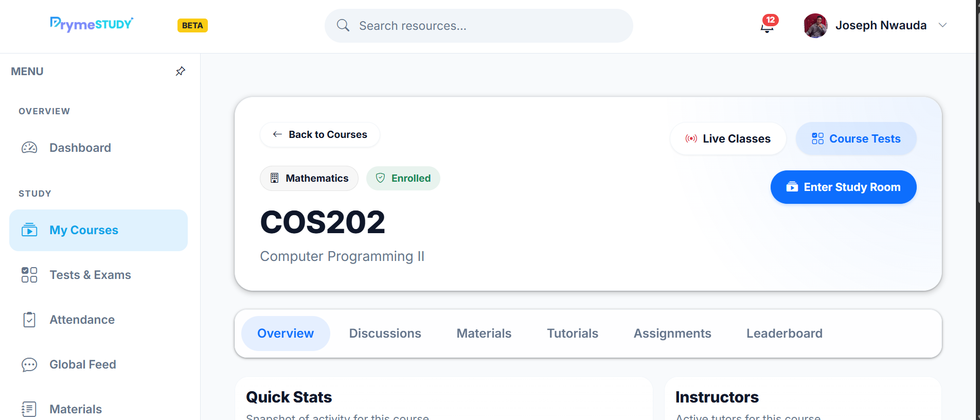Open Attendance clipboard icon in sidebar
980x420 pixels.
click(x=29, y=320)
